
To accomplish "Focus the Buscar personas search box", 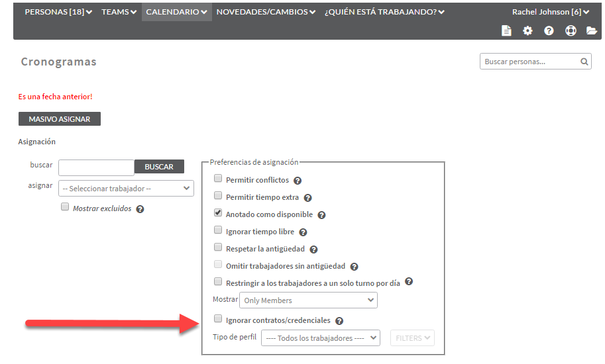I will point(535,62).
